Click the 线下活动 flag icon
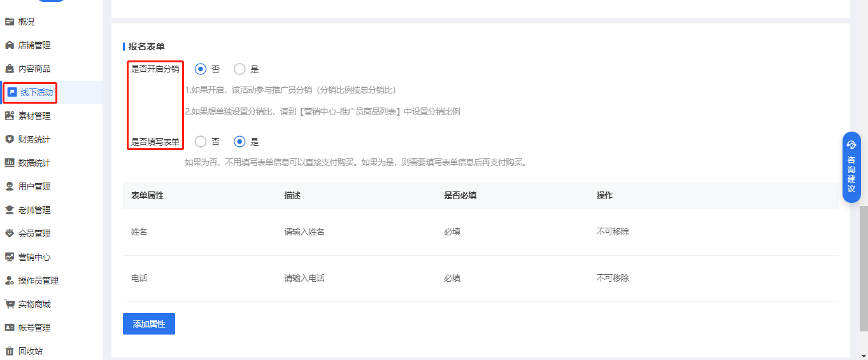This screenshot has width=868, height=360. [12, 92]
